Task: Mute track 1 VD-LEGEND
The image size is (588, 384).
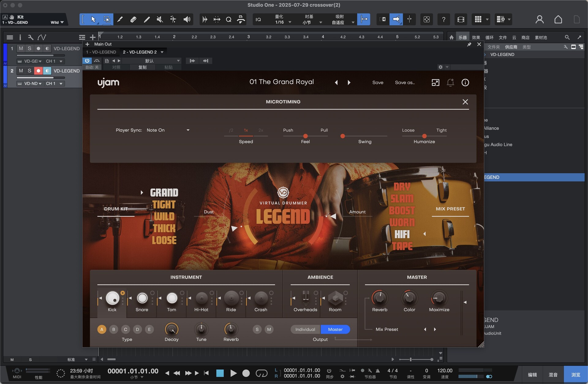Action: click(x=21, y=48)
